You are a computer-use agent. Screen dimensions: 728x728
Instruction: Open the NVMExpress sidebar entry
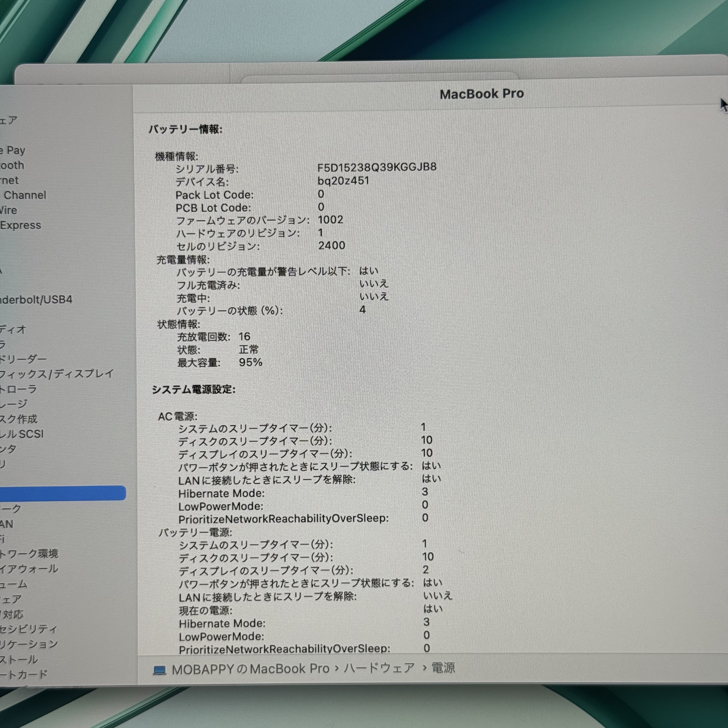point(21,225)
